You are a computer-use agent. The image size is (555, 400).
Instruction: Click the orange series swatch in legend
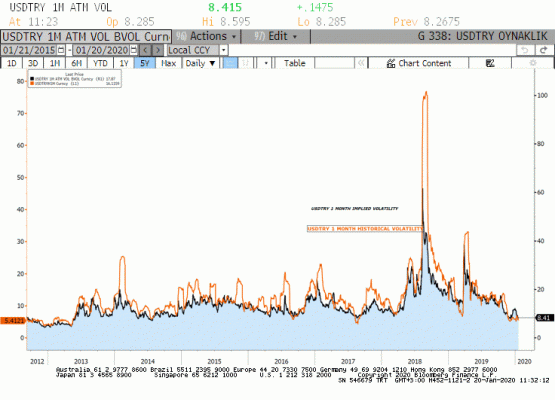coord(32,84)
